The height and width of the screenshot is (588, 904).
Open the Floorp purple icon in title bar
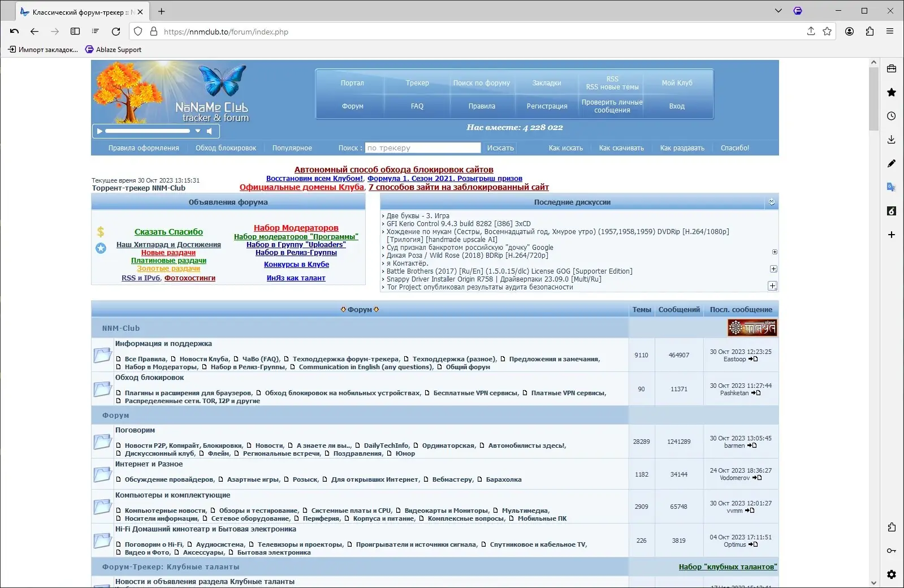click(798, 11)
